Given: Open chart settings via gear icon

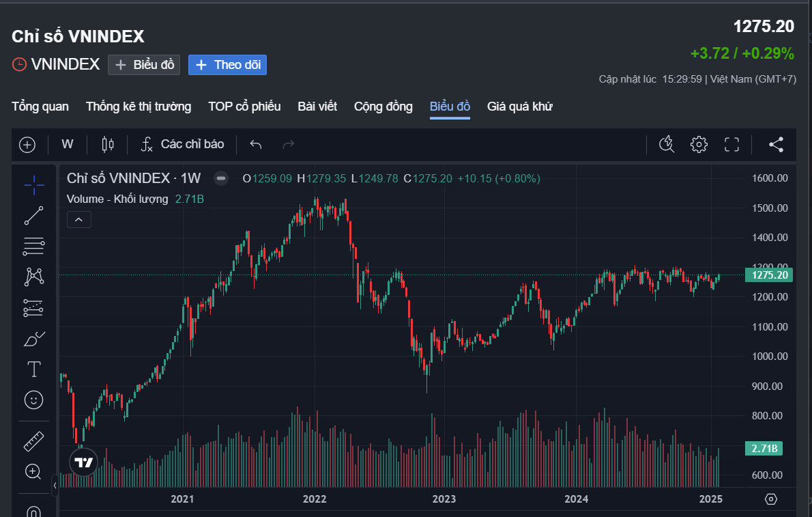Looking at the screenshot, I should pyautogui.click(x=698, y=144).
